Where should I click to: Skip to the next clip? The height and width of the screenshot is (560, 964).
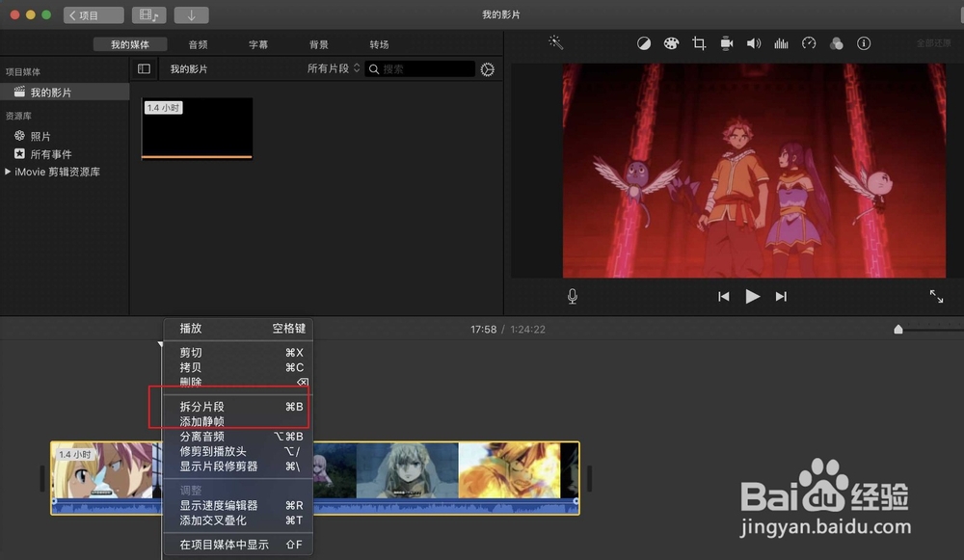(x=781, y=296)
